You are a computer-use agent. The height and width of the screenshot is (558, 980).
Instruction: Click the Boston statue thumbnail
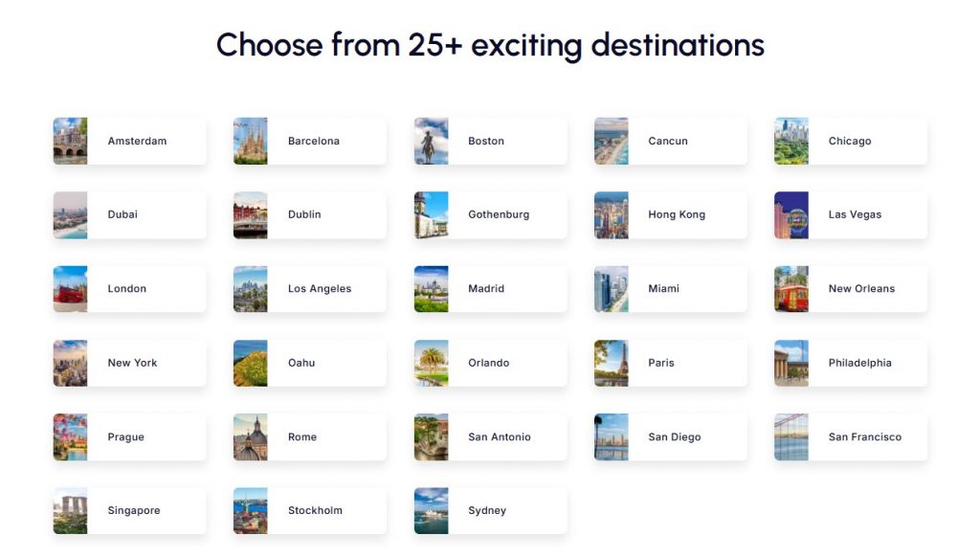click(x=431, y=140)
